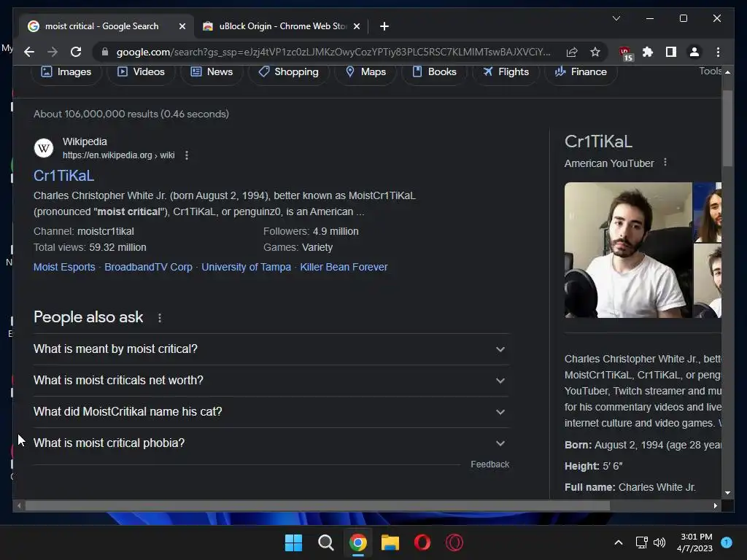Open the network tray icon
Image resolution: width=747 pixels, height=560 pixels.
tap(641, 542)
